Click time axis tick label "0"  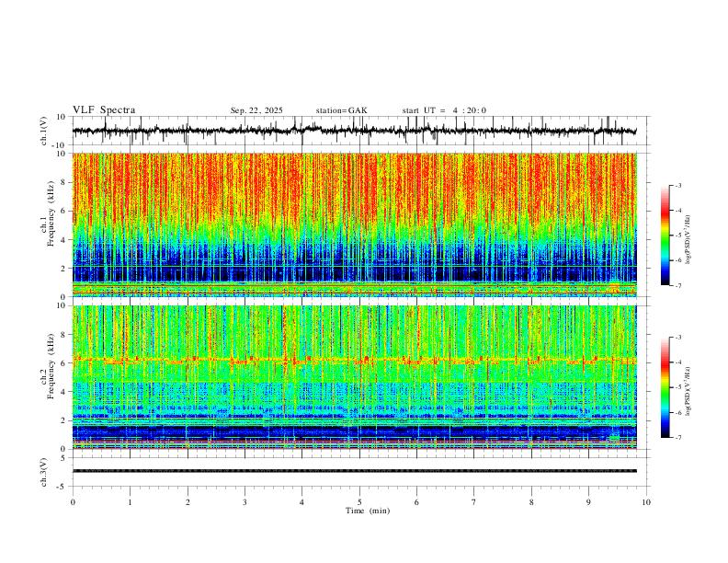tap(73, 502)
